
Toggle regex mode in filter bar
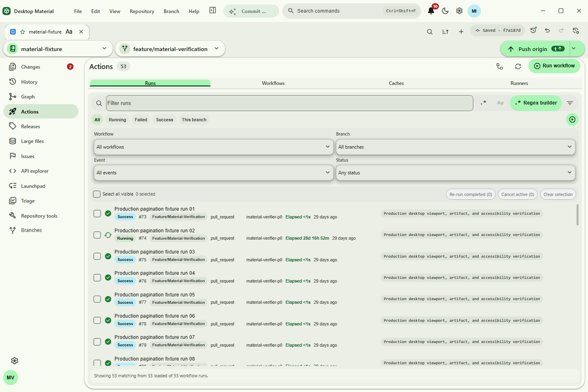click(x=483, y=103)
